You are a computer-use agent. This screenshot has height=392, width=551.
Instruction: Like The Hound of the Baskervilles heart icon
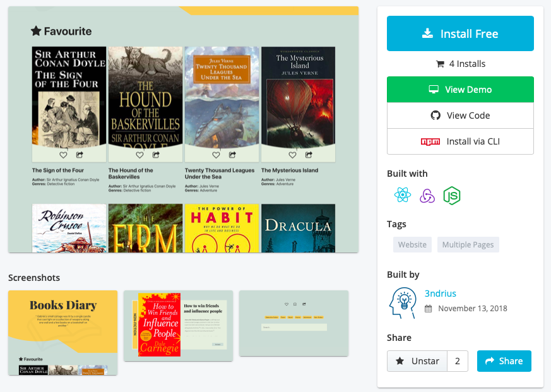tap(139, 155)
